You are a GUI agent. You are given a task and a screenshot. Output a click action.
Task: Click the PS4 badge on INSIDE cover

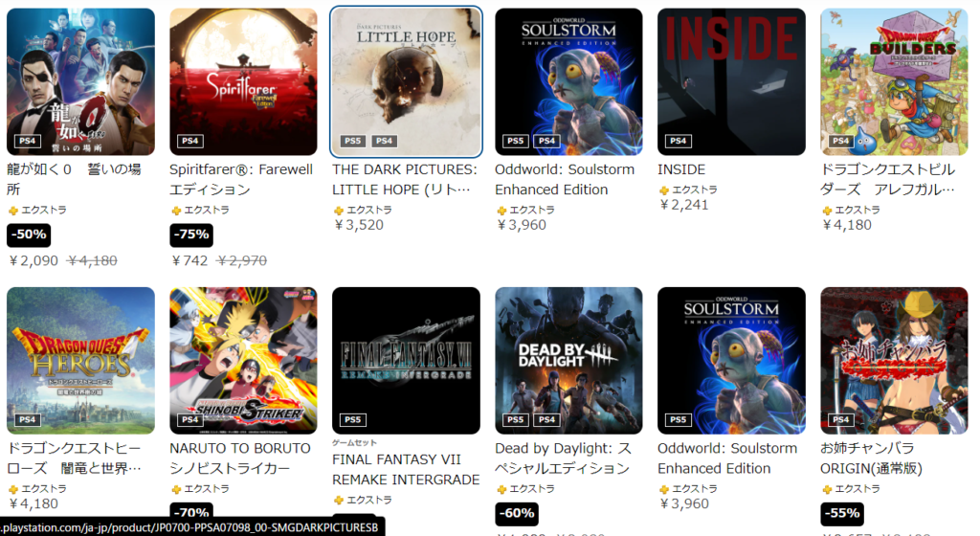click(x=679, y=142)
